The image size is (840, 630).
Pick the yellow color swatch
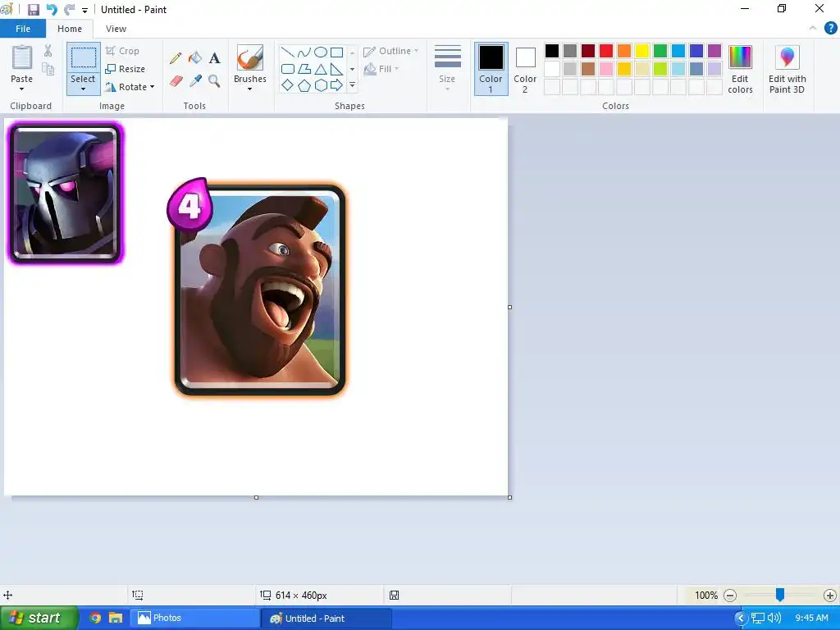[641, 51]
